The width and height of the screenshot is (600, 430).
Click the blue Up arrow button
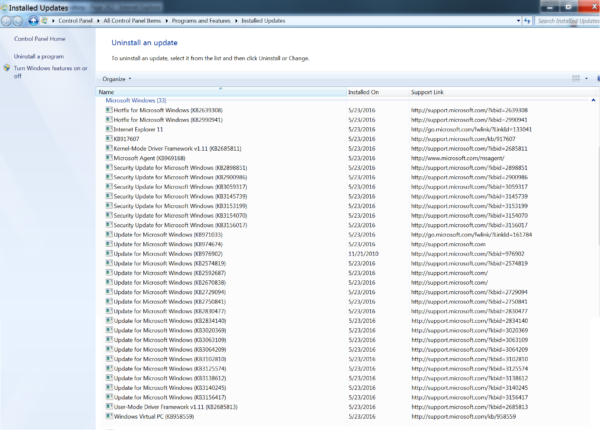tap(33, 21)
